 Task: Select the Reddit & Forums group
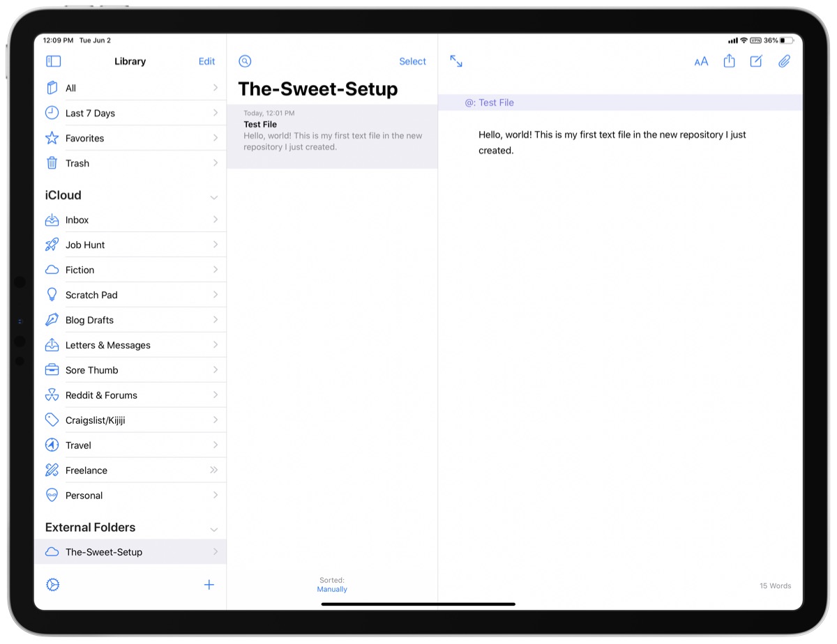(130, 395)
